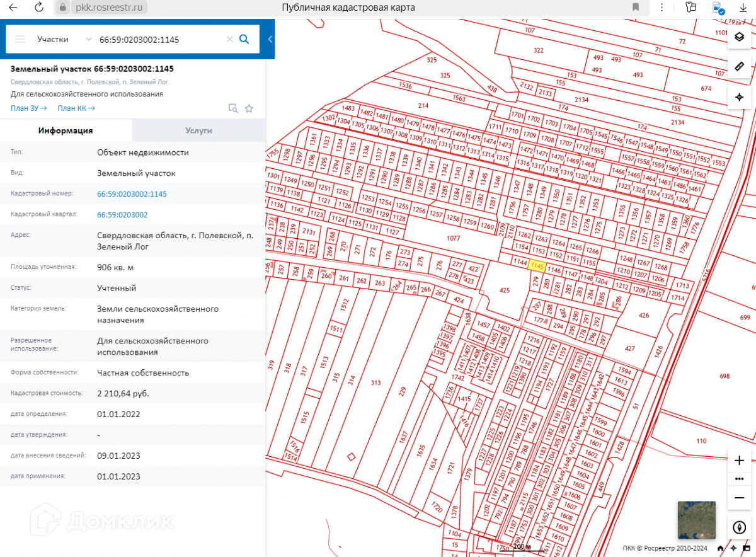Open cadastral number link 66:59:0203002:1145
The width and height of the screenshot is (756, 557).
132,194
